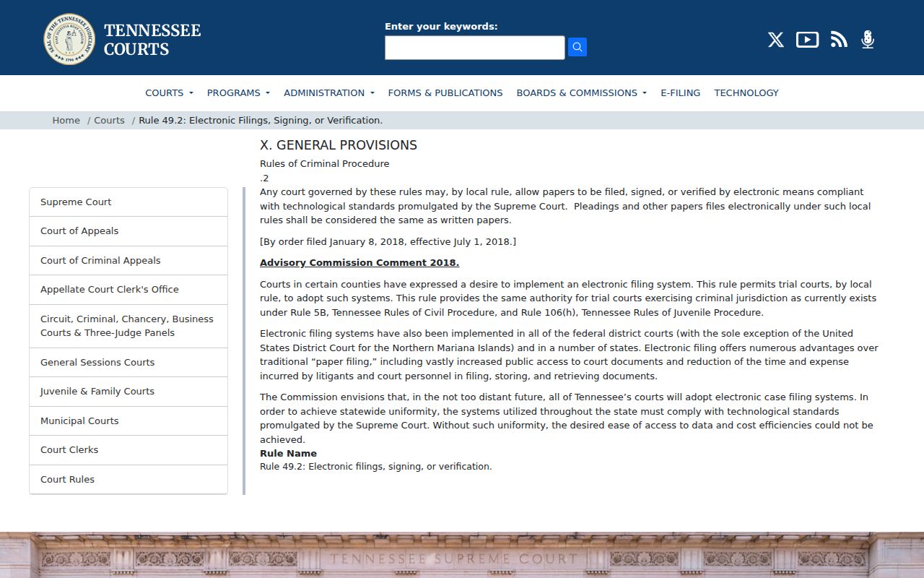The width and height of the screenshot is (924, 578).
Task: Open Court Clerks sidebar link
Action: [x=128, y=449]
